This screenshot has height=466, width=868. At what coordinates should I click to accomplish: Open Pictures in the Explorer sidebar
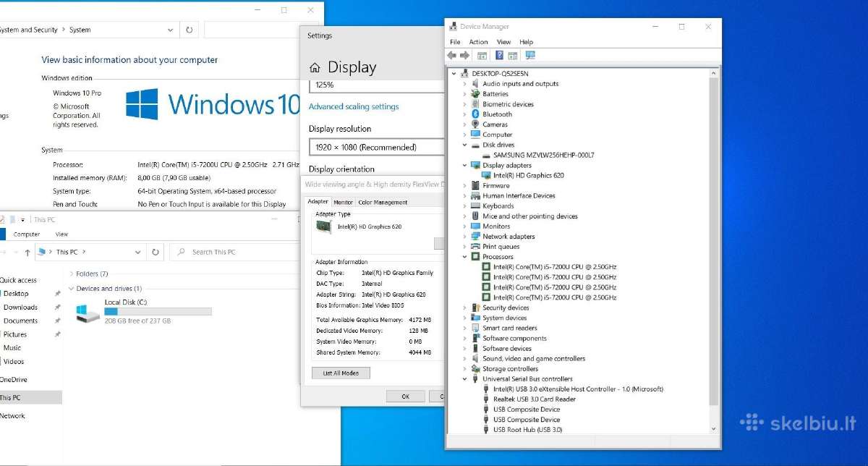click(x=15, y=334)
